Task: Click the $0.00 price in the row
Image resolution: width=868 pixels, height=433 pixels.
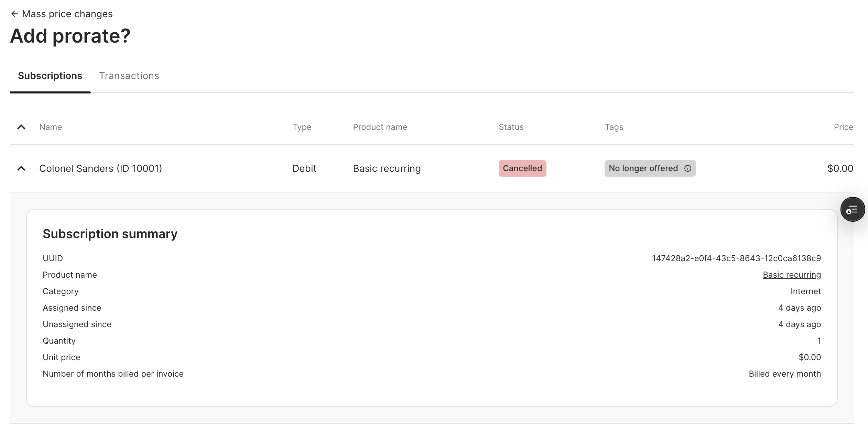Action: pyautogui.click(x=840, y=168)
